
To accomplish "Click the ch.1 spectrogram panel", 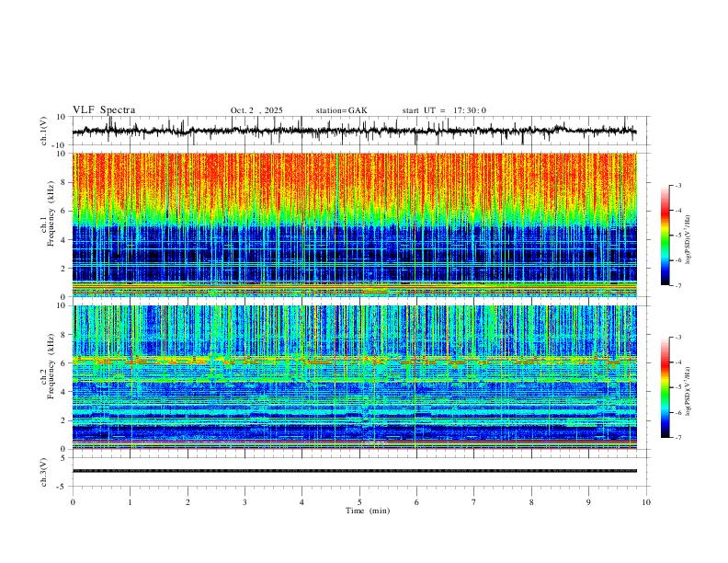I will click(354, 224).
